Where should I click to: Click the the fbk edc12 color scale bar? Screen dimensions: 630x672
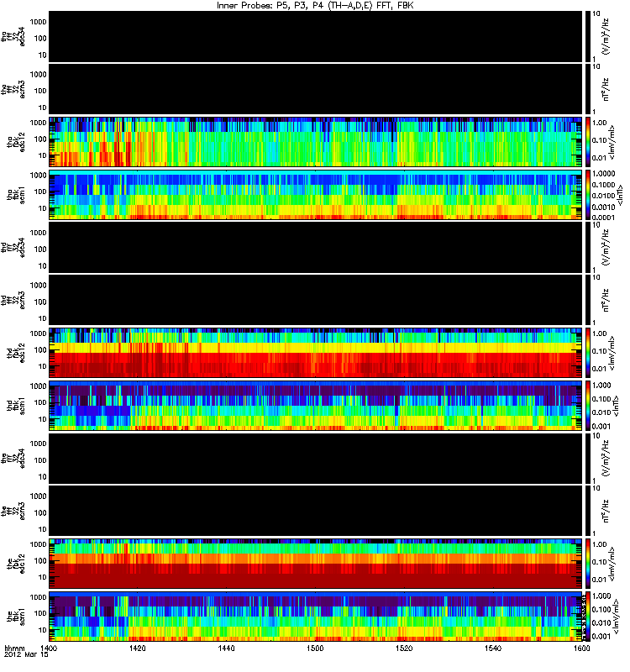(x=587, y=564)
